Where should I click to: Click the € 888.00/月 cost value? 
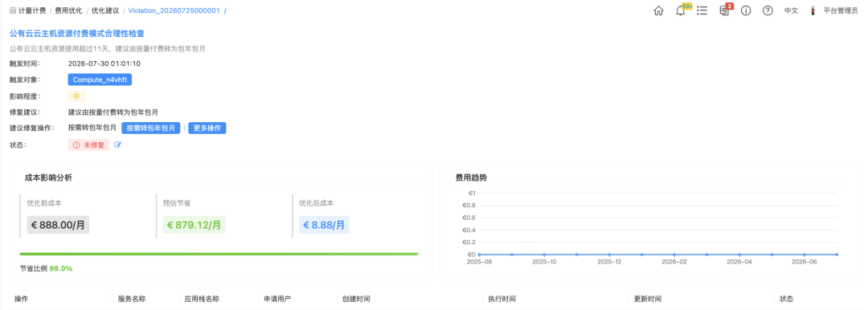(x=58, y=225)
